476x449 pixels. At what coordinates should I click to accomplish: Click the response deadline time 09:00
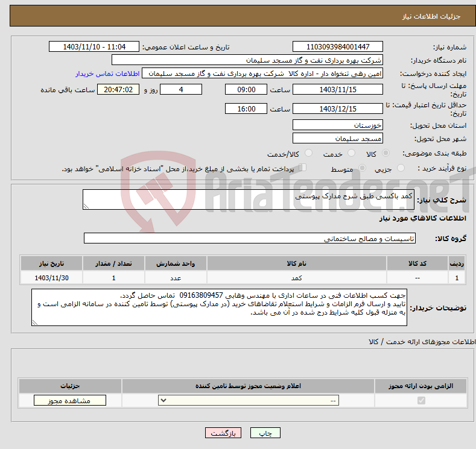pos(246,89)
